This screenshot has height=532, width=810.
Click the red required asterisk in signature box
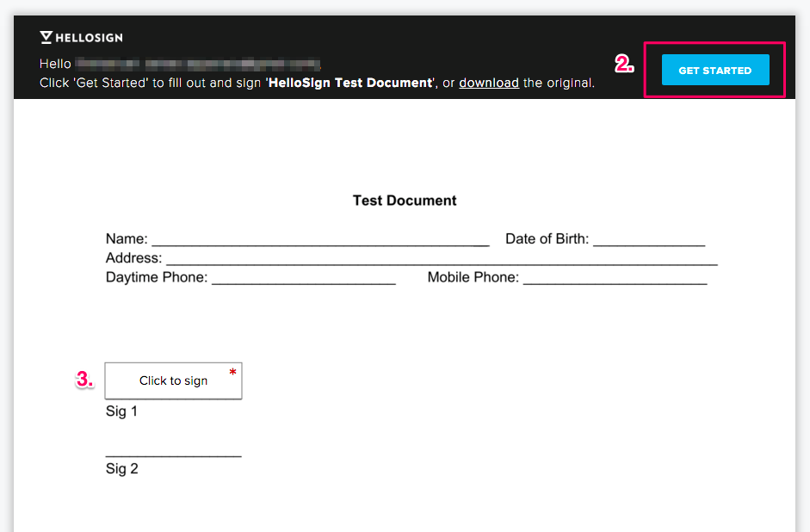tap(233, 373)
